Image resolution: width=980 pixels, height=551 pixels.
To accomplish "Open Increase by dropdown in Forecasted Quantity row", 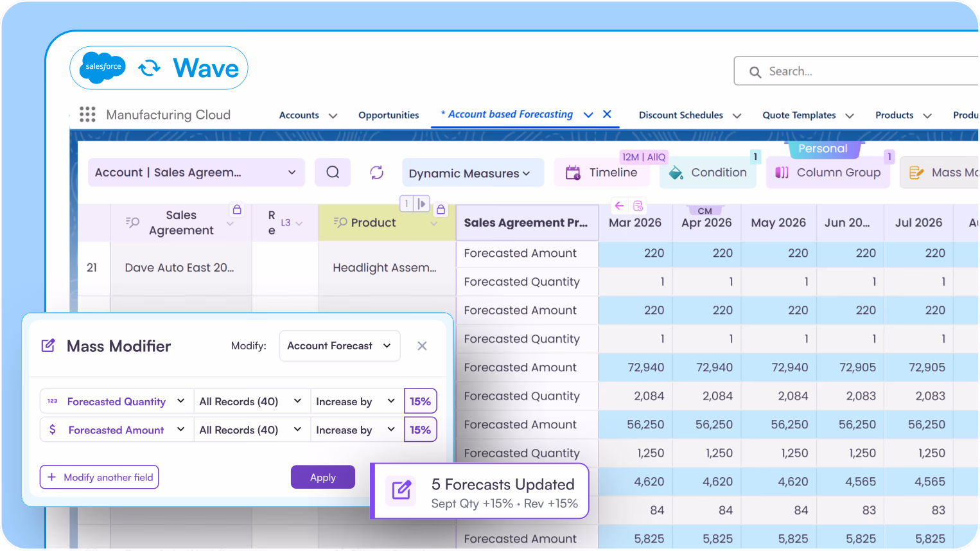I will tap(356, 401).
